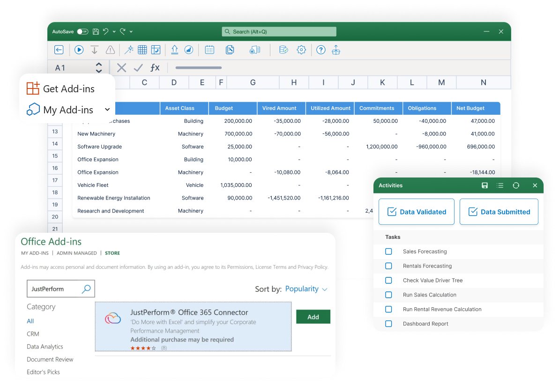Screen dimensions: 559x392
Task: Check the Sales Forecasting task
Action: (388, 251)
